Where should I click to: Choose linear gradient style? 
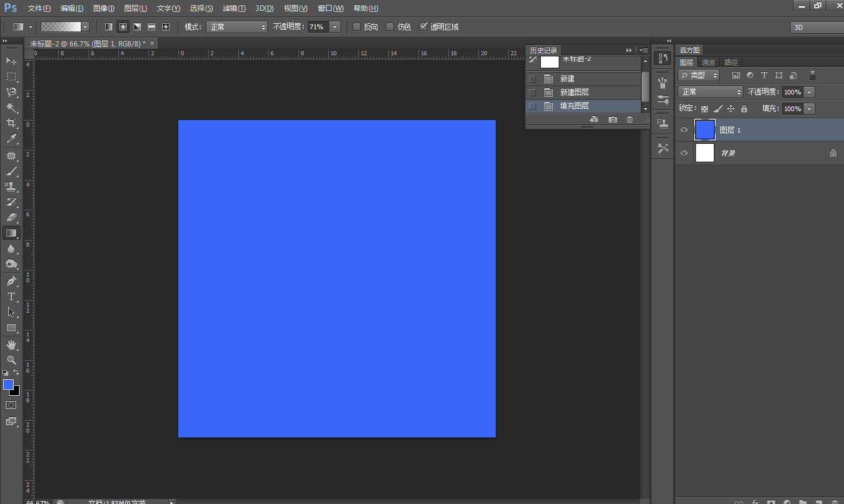tap(109, 27)
